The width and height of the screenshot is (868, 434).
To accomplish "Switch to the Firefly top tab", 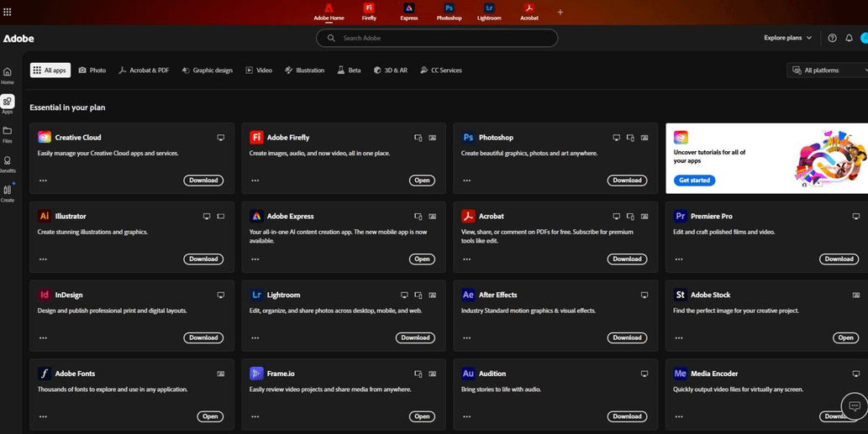I will [x=369, y=12].
